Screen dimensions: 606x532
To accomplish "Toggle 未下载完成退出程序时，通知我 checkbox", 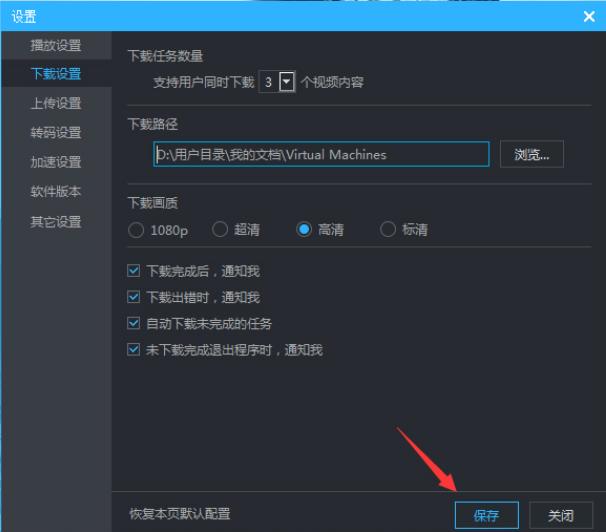I will (134, 350).
